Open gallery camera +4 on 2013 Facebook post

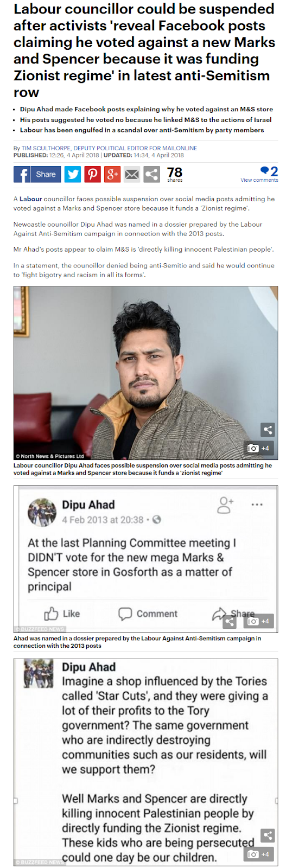(259, 621)
